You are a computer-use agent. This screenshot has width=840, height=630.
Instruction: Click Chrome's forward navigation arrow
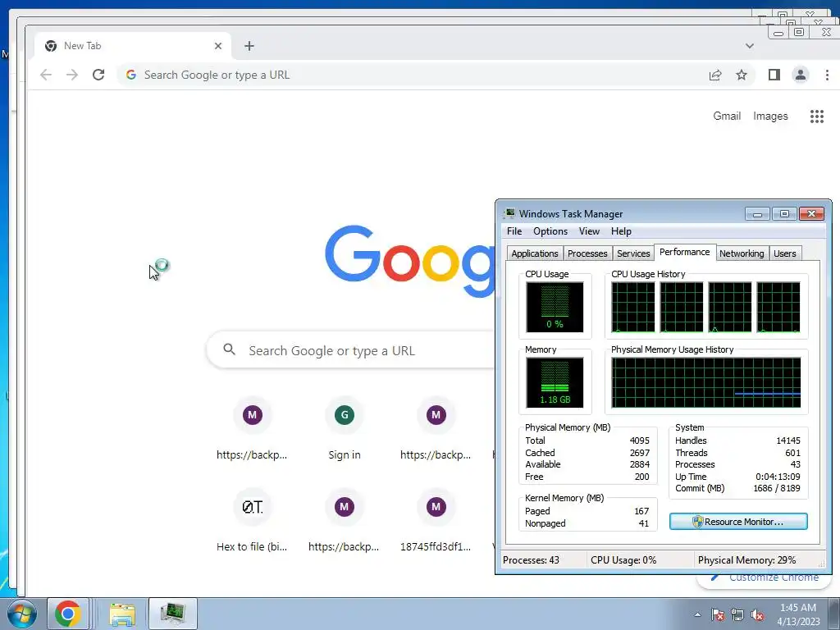tap(72, 75)
